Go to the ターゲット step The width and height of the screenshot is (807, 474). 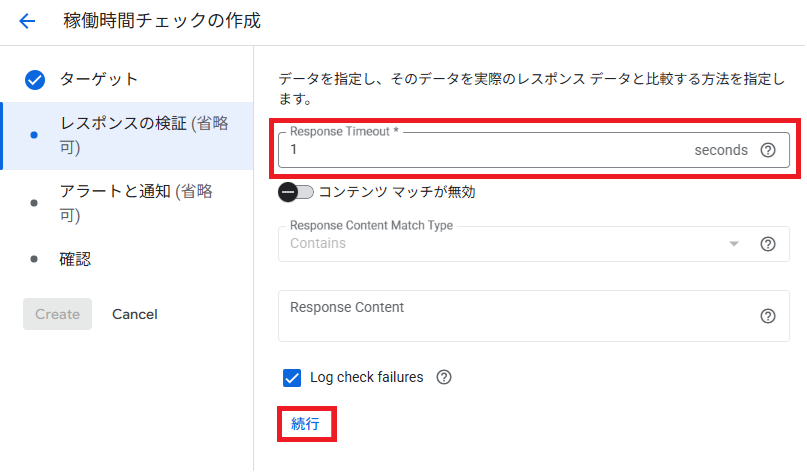[98, 79]
